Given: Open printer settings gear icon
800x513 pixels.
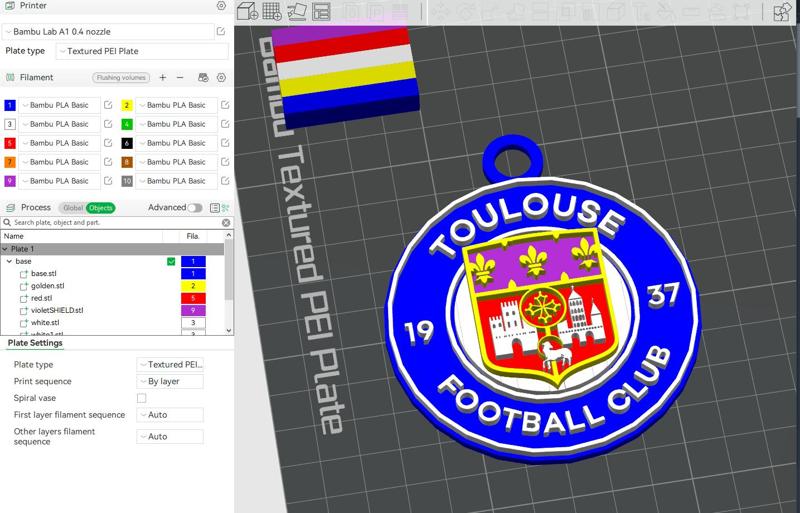Looking at the screenshot, I should pos(221,6).
